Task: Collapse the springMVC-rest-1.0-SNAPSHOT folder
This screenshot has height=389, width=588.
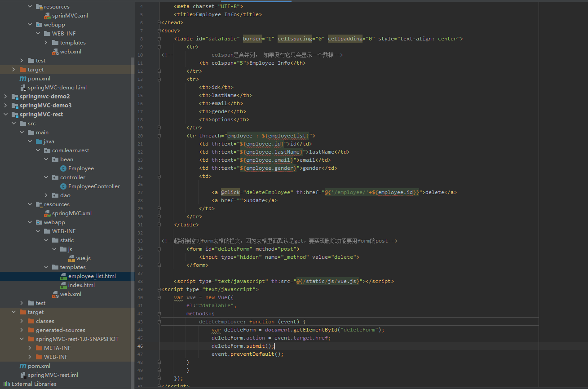Action: pyautogui.click(x=22, y=339)
